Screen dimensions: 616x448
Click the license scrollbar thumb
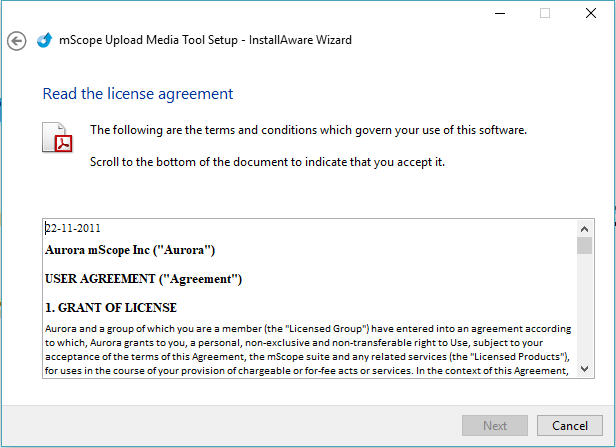pyautogui.click(x=584, y=246)
